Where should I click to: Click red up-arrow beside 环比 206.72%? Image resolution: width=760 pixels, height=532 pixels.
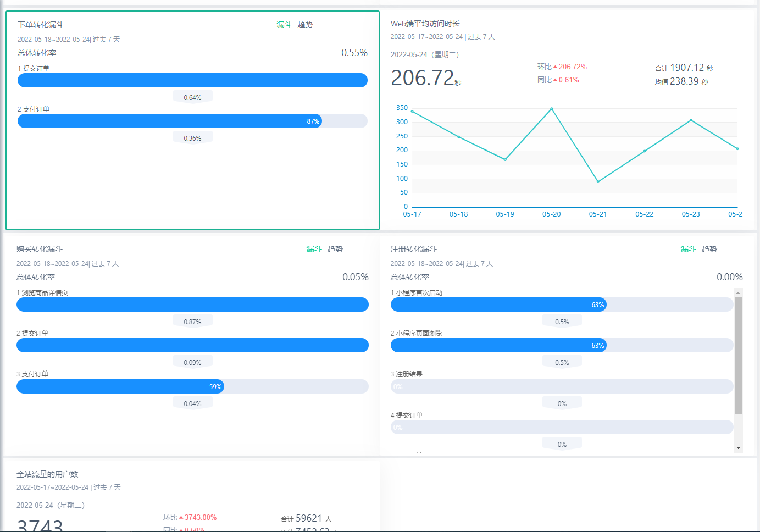tap(555, 67)
